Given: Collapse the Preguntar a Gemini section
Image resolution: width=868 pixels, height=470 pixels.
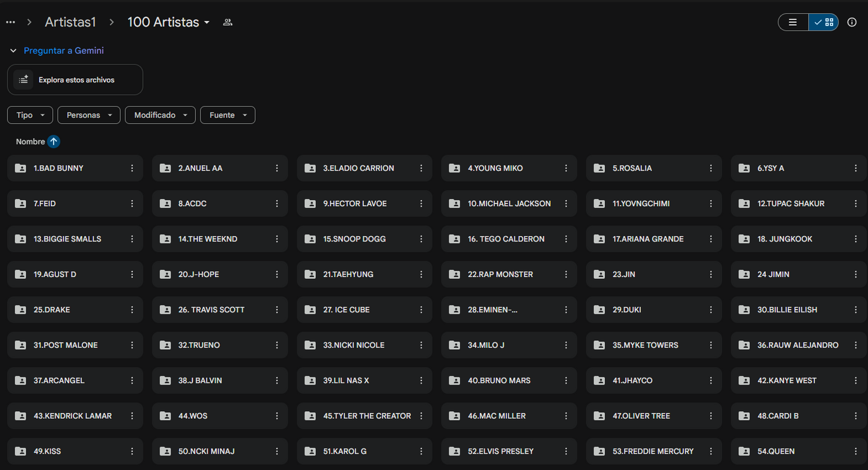Looking at the screenshot, I should [13, 51].
